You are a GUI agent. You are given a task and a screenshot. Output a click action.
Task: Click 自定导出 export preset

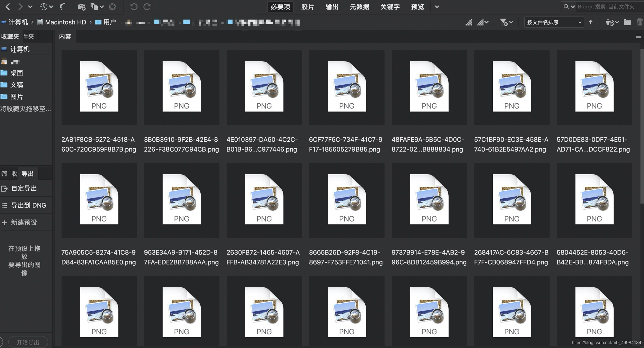[x=24, y=188]
